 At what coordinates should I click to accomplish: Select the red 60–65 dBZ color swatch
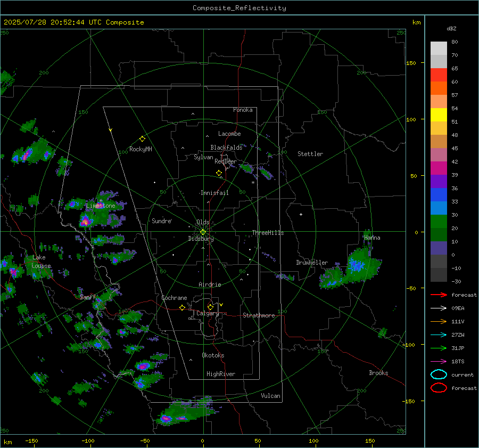coord(439,75)
